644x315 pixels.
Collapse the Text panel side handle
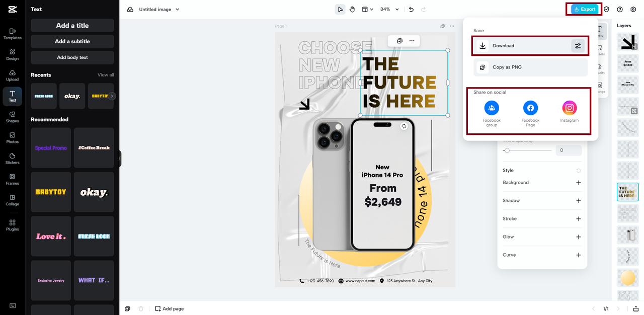[x=120, y=159]
